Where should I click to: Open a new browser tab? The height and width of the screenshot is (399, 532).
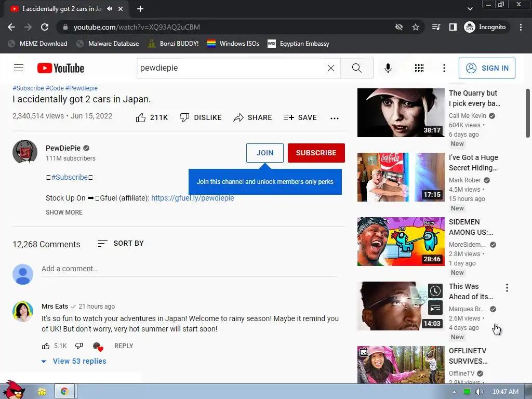pyautogui.click(x=140, y=9)
